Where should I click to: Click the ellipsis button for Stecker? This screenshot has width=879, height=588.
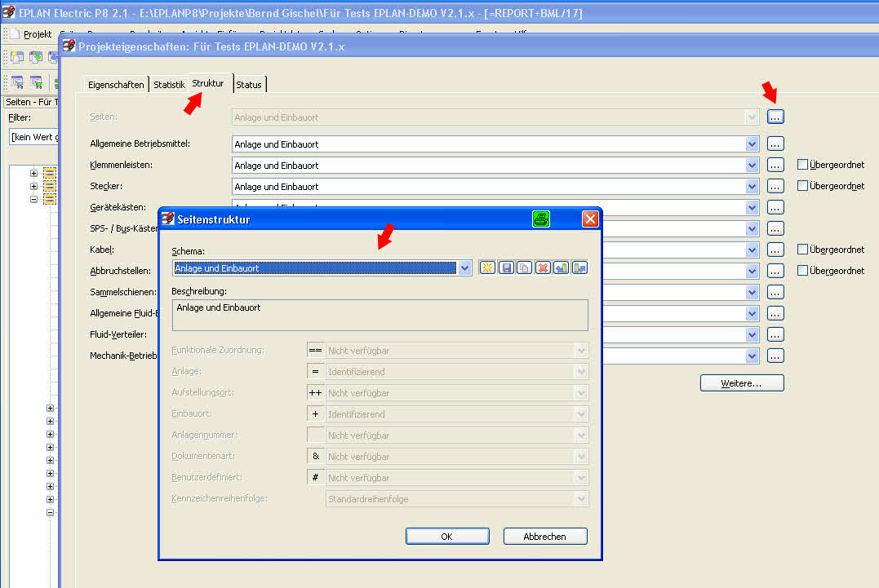coord(775,187)
